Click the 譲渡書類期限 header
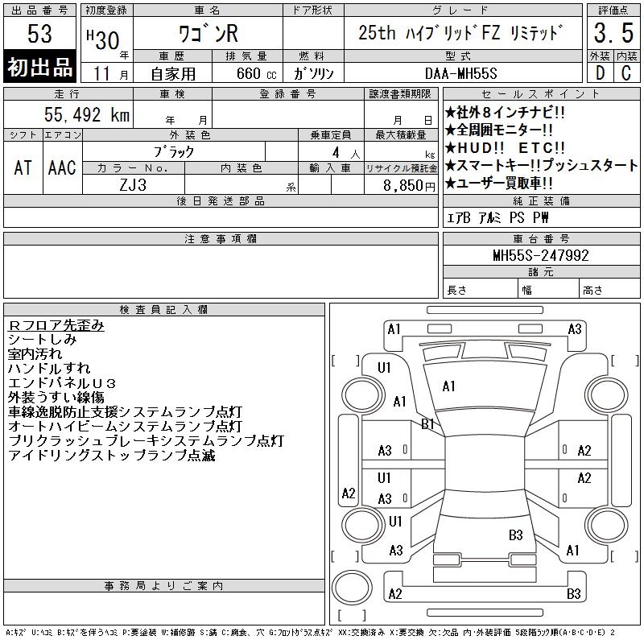Viewport: 644px width, 644px height. [x=401, y=93]
